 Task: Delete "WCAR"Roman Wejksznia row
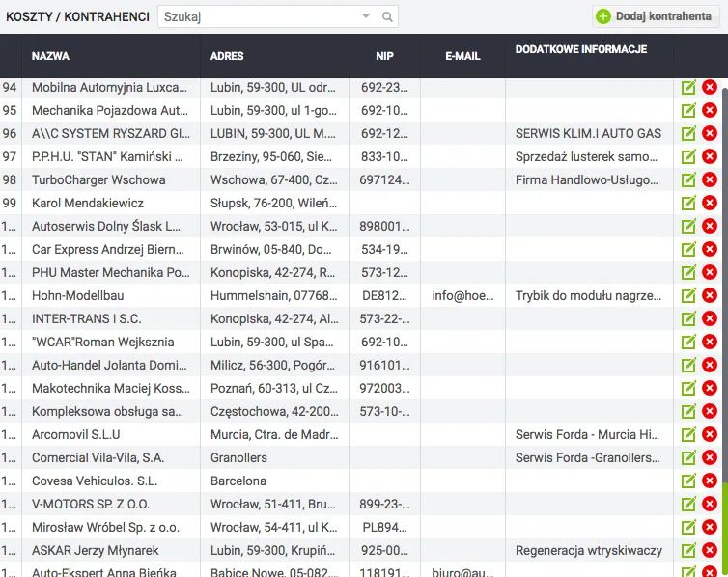tap(710, 343)
